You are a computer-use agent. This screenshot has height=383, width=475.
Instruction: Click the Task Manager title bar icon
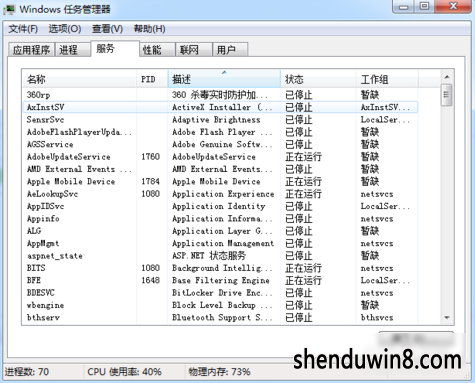tap(9, 9)
